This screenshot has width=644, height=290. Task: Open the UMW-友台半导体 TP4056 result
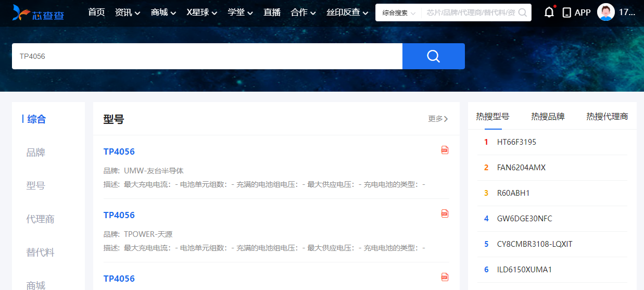(119, 152)
